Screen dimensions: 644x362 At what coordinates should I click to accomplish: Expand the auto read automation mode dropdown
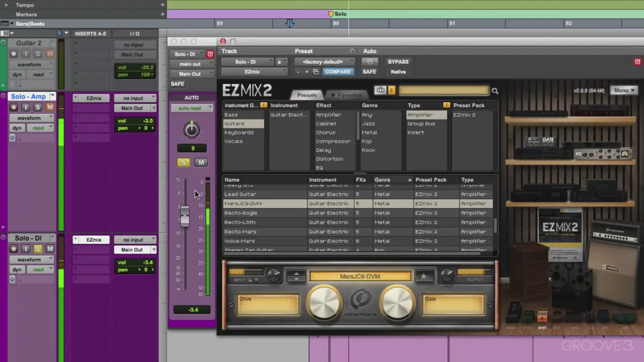pyautogui.click(x=192, y=108)
